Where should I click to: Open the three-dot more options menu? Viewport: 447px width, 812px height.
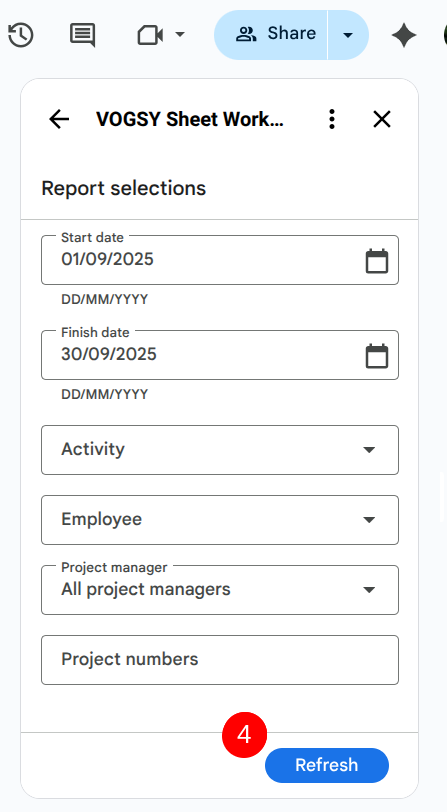332,120
